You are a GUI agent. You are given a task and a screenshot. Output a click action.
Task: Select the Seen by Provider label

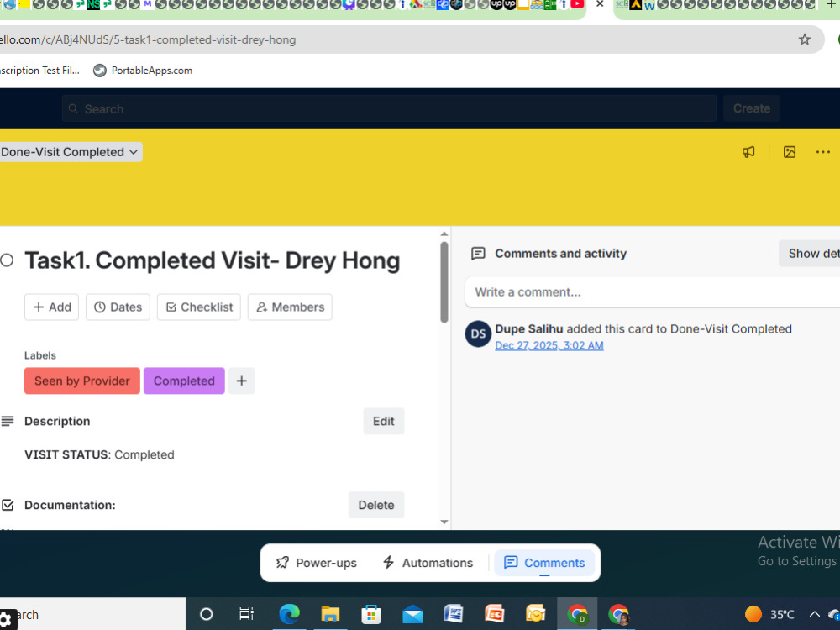(x=82, y=381)
